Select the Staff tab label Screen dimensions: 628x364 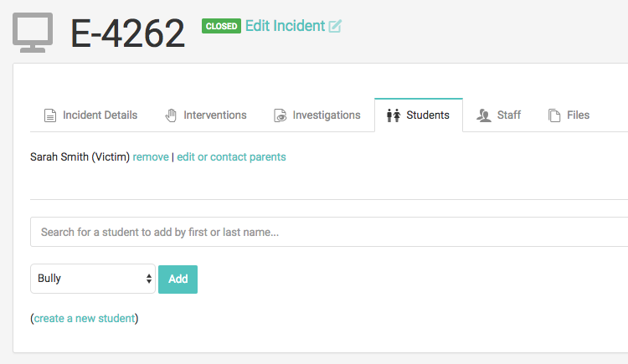point(508,115)
